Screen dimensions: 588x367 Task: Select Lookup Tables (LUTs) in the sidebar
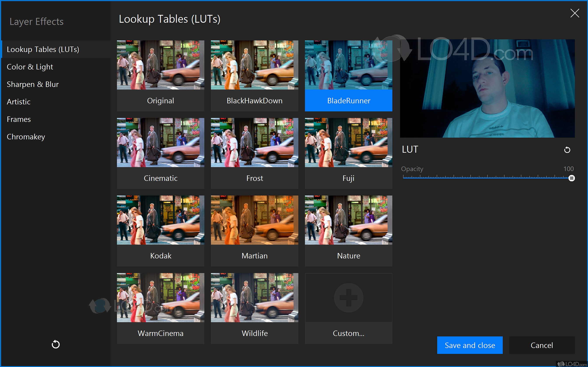click(43, 49)
